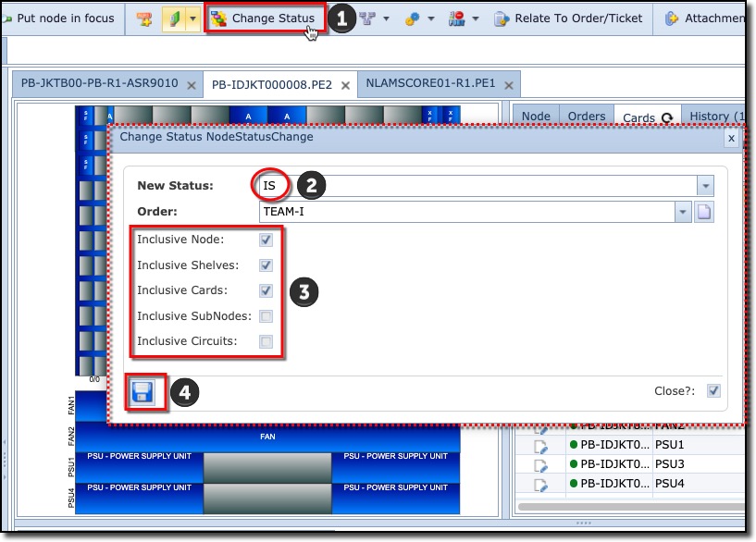Click the edit icon in PSU1 row

point(541,445)
